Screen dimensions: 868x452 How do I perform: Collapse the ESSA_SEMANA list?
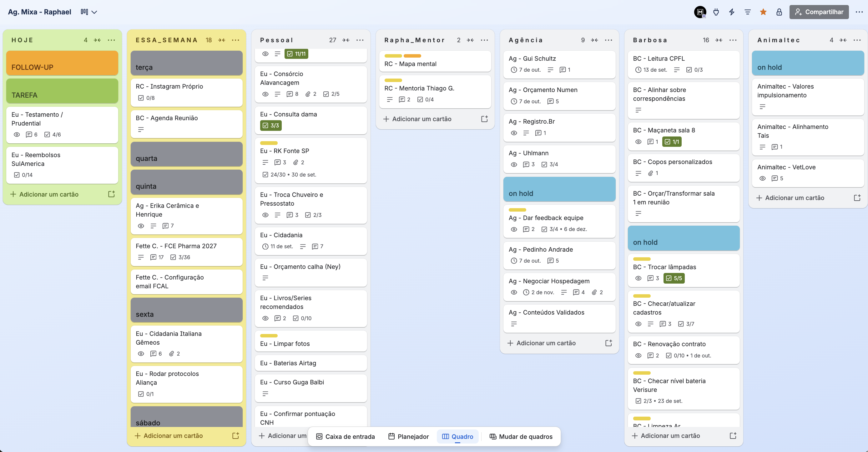click(x=222, y=40)
